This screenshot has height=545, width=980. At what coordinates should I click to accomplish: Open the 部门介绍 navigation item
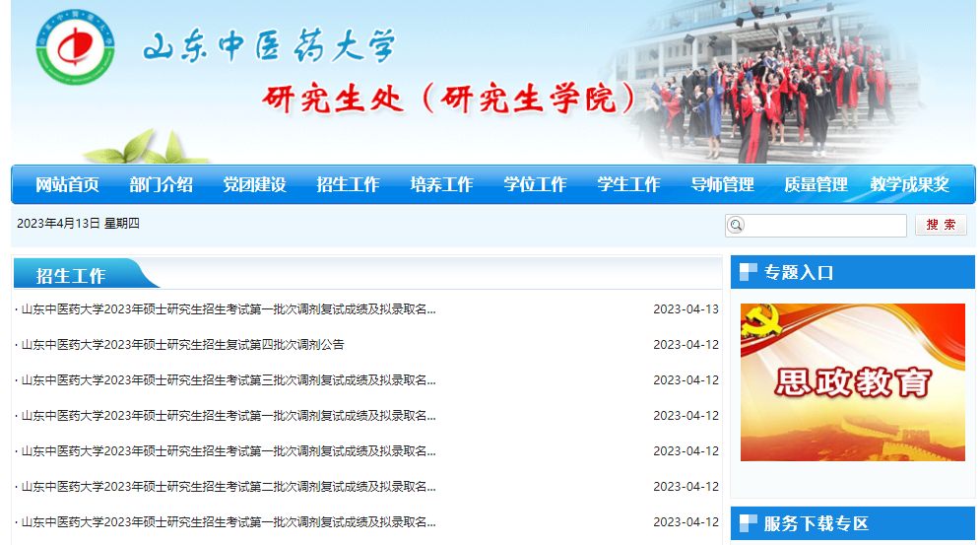pos(161,184)
